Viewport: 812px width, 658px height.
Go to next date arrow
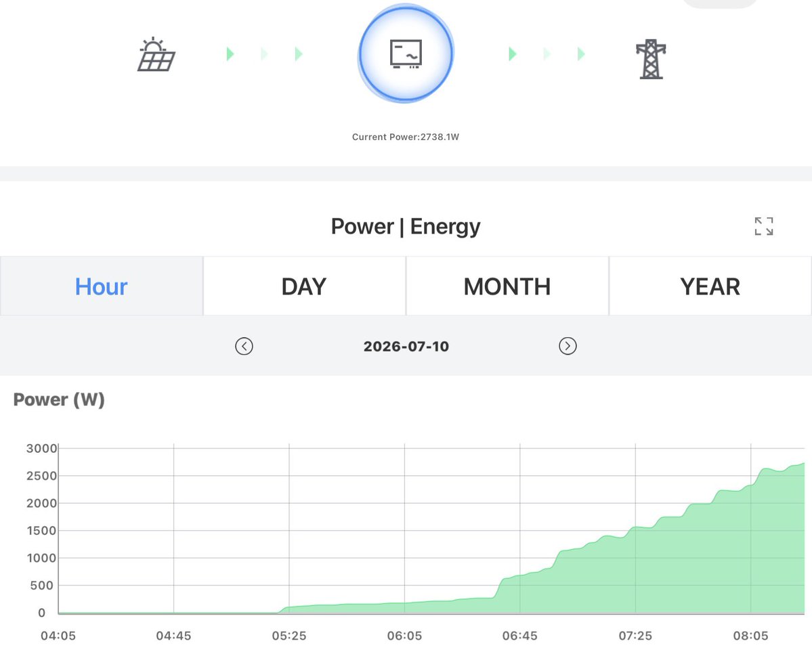pyautogui.click(x=568, y=346)
